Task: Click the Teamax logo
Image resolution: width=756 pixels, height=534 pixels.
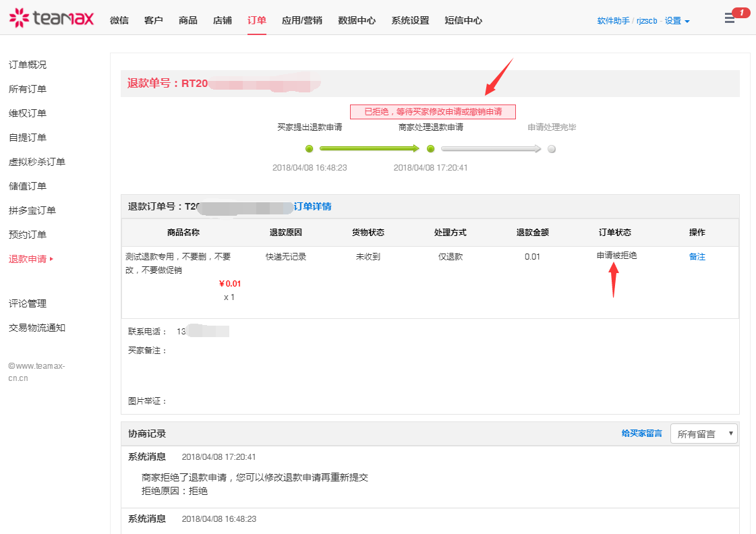Action: [51, 18]
